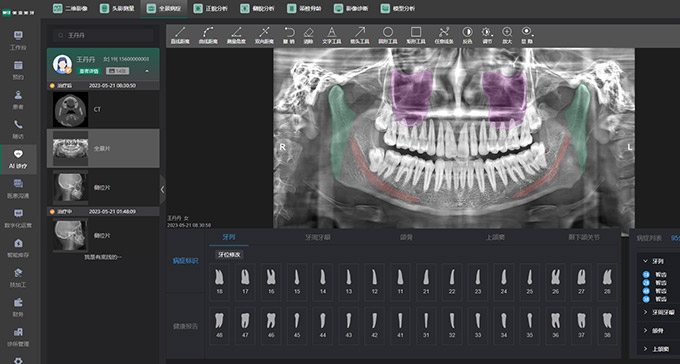Toggle the invert color tool
680x364 pixels.
[x=467, y=35]
